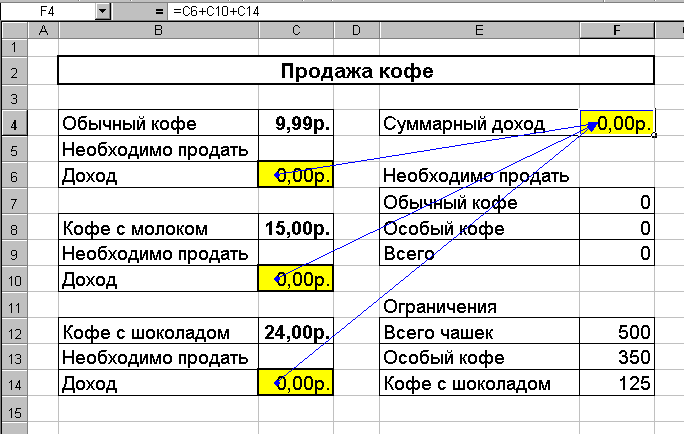Select zero value cell F7
The width and height of the screenshot is (684, 434).
(617, 202)
